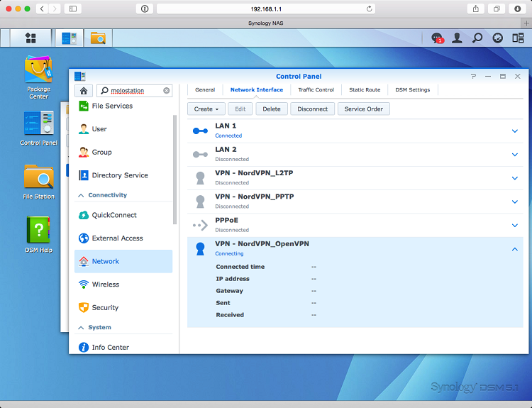Clear the Control Panel search field
Screen dimensions: 532x408
(x=167, y=91)
